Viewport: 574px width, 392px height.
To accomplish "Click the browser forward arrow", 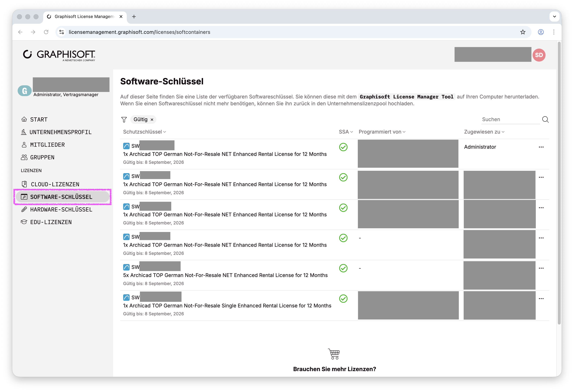I will pyautogui.click(x=33, y=32).
